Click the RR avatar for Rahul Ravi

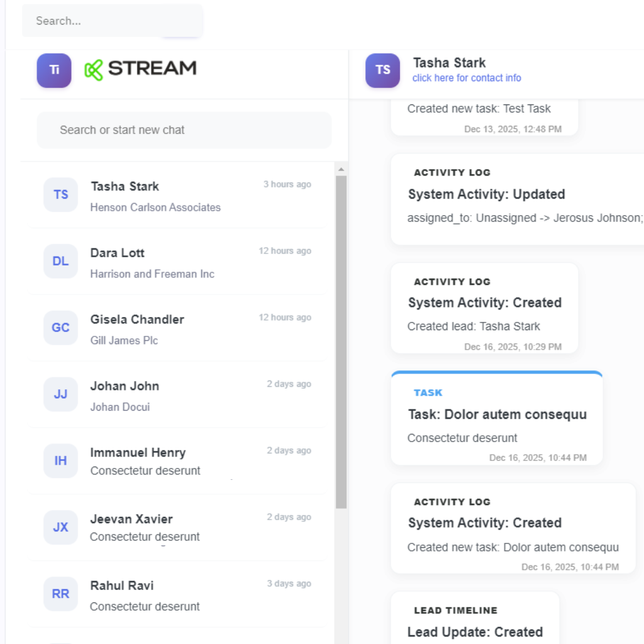pyautogui.click(x=60, y=594)
